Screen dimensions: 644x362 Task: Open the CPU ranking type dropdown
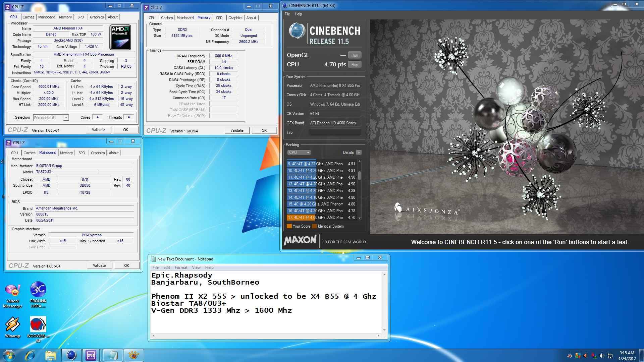299,153
